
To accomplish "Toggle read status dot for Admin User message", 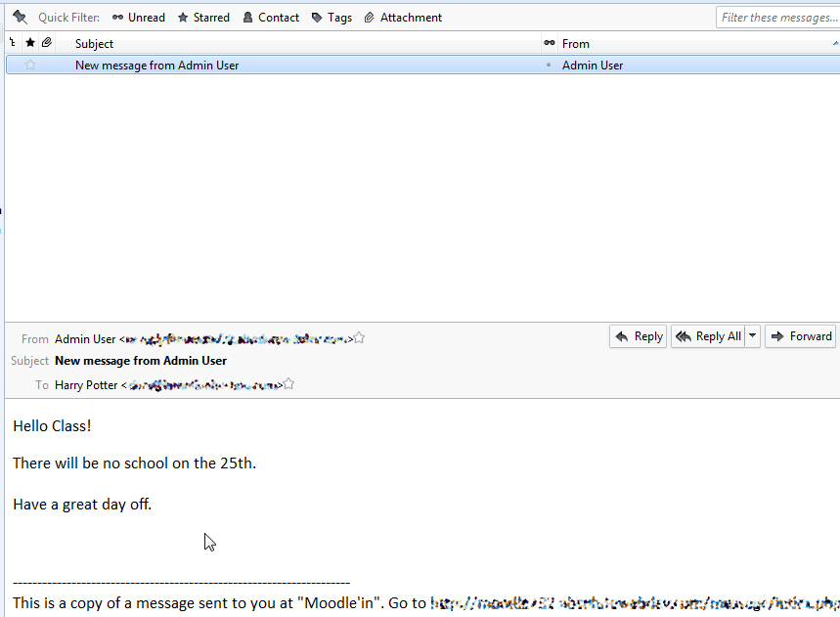I will 548,65.
